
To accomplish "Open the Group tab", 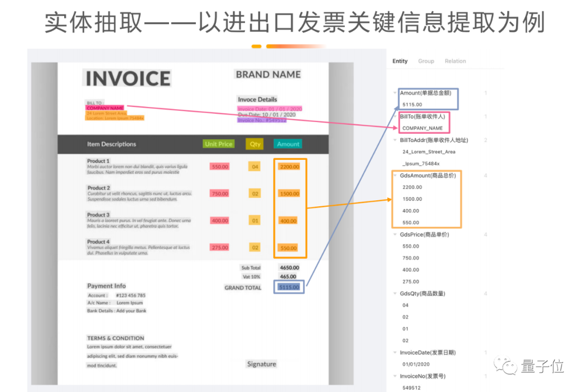I will (x=426, y=61).
